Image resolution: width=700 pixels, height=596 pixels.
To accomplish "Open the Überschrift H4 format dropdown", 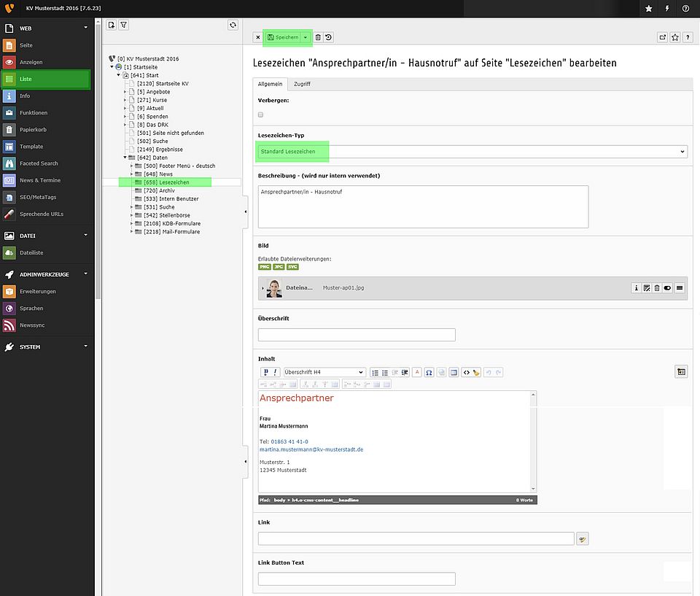I will (x=324, y=372).
